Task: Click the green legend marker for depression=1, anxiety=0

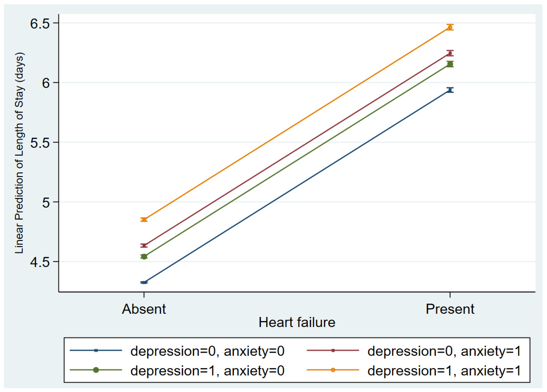Action: [96, 370]
